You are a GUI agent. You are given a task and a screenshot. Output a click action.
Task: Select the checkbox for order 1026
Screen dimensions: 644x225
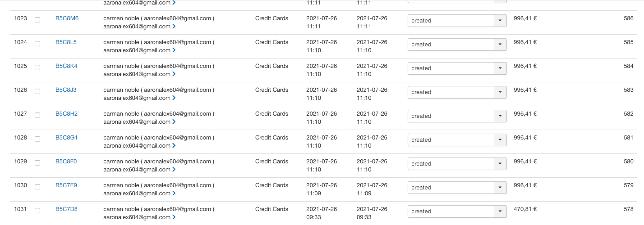click(37, 91)
